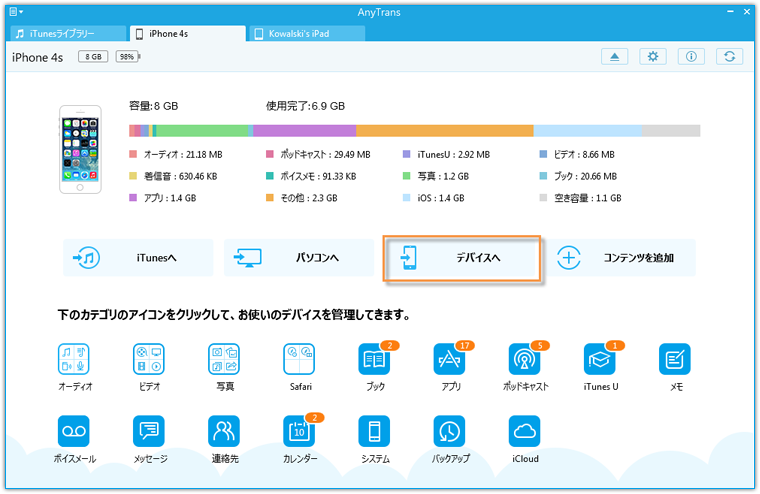Viewport: 760px width, 494px height.
Task: Open the カレンダー (Calendar) icon
Action: (299, 431)
